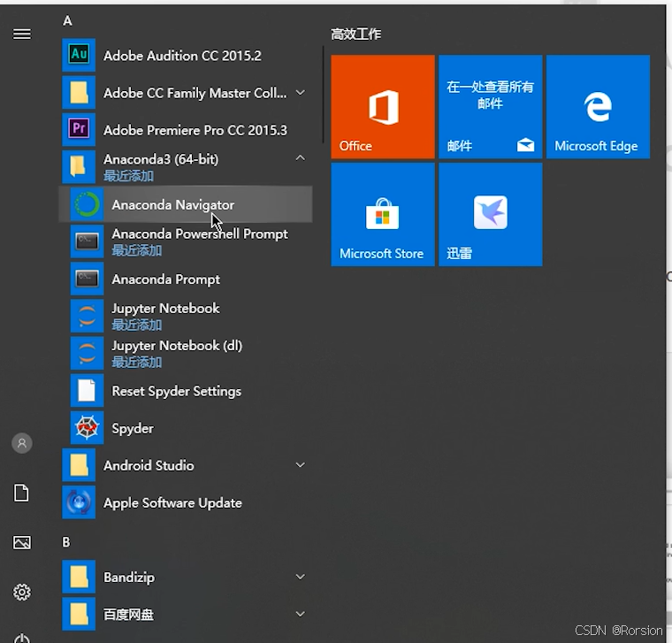Launch Spyder label
The width and height of the screenshot is (672, 643).
[133, 429]
